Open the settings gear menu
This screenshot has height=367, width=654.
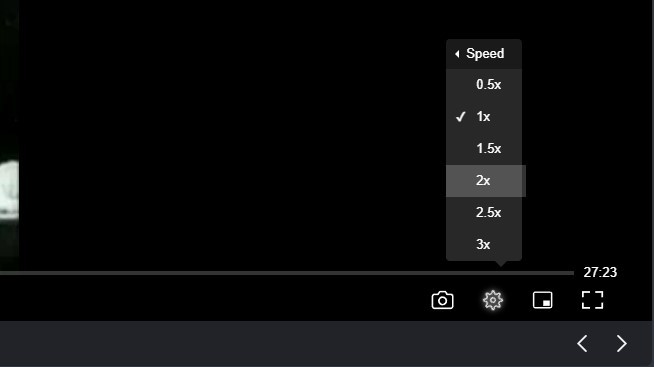point(493,300)
